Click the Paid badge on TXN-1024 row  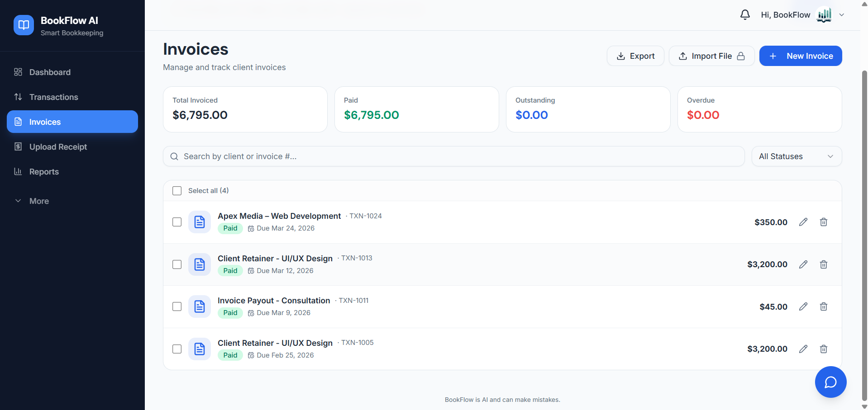(230, 228)
